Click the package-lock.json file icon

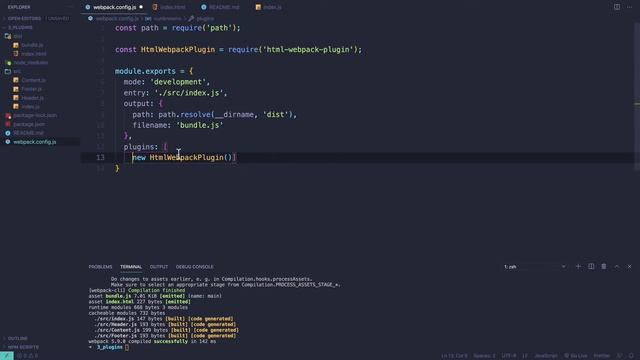pos(8,116)
